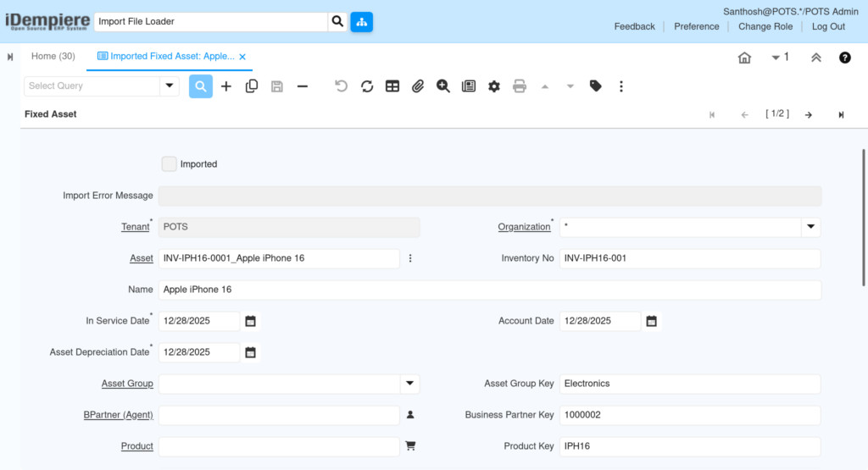The height and width of the screenshot is (470, 868).
Task: Go to parent record up arrow
Action: [545, 87]
